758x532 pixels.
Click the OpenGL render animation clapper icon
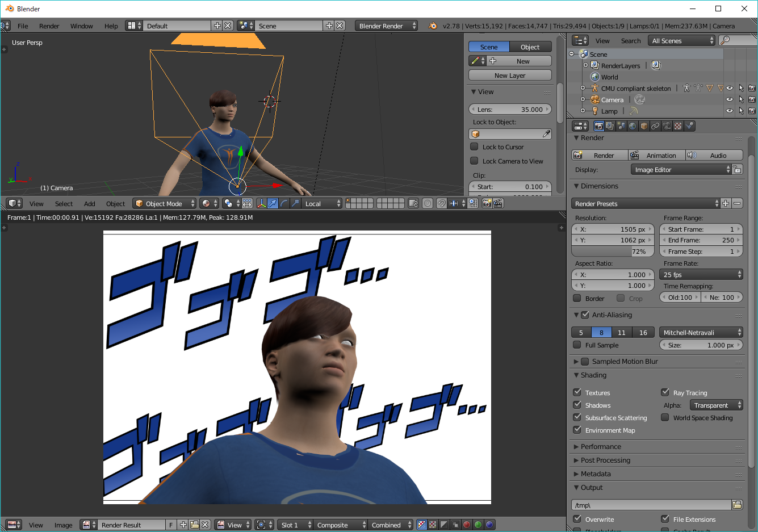pos(498,203)
